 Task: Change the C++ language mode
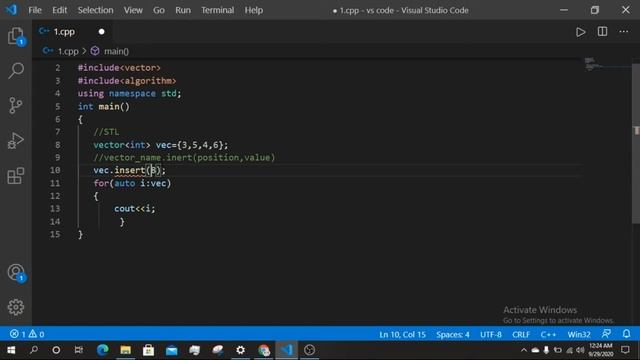click(548, 334)
